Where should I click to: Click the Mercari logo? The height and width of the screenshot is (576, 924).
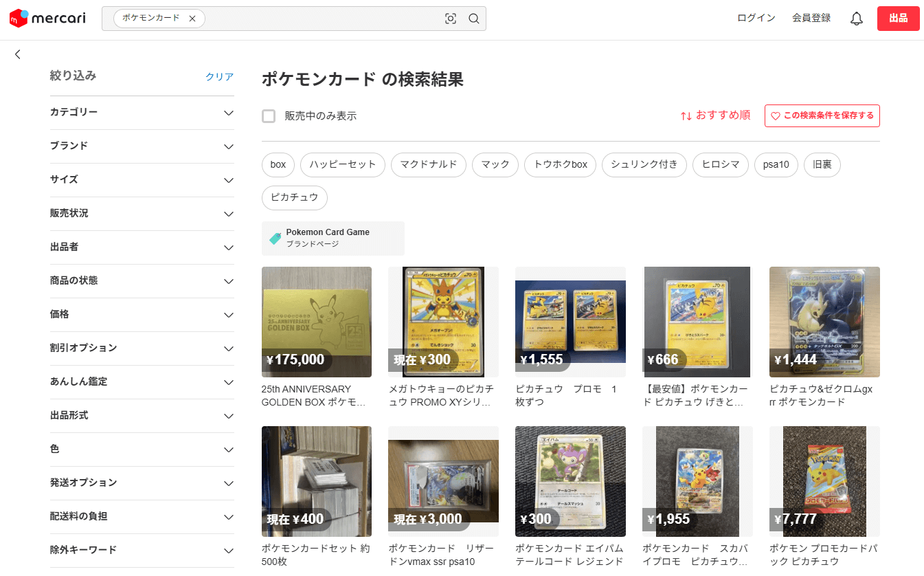click(x=47, y=18)
